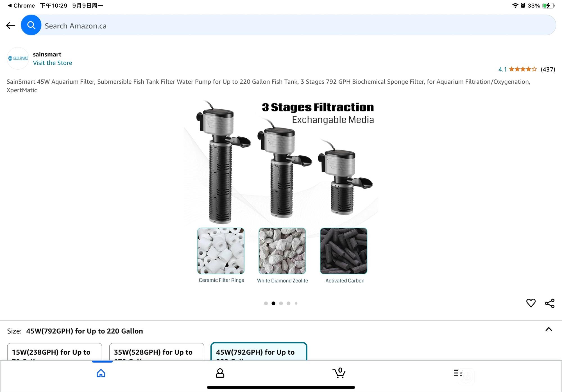Open the account profile tab

pyautogui.click(x=220, y=373)
